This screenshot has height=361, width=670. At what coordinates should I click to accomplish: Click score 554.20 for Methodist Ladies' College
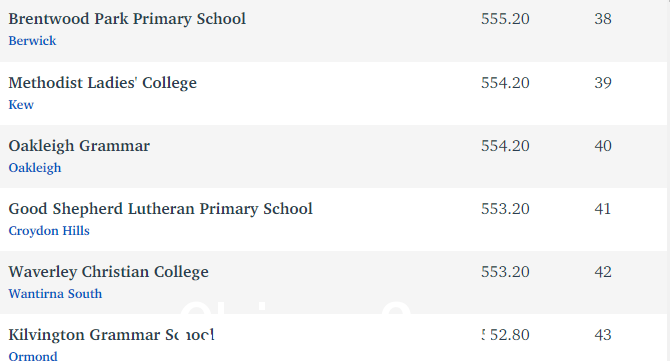505,82
